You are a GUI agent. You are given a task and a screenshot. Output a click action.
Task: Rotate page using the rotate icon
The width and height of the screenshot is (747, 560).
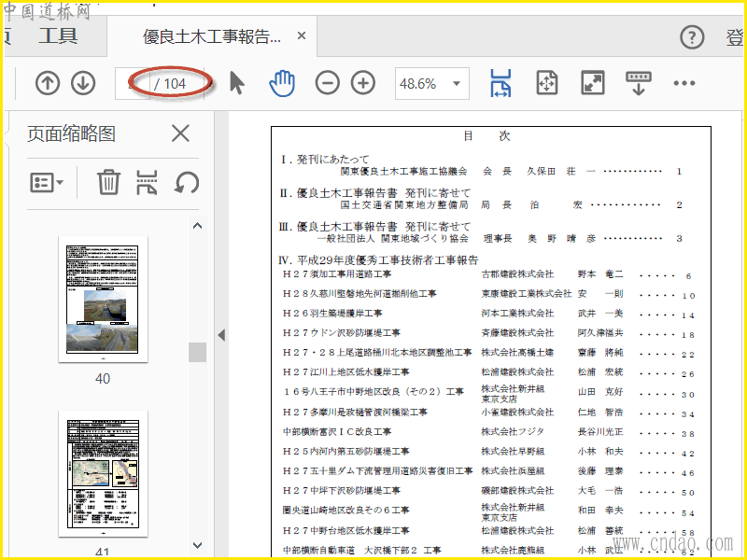click(x=187, y=182)
